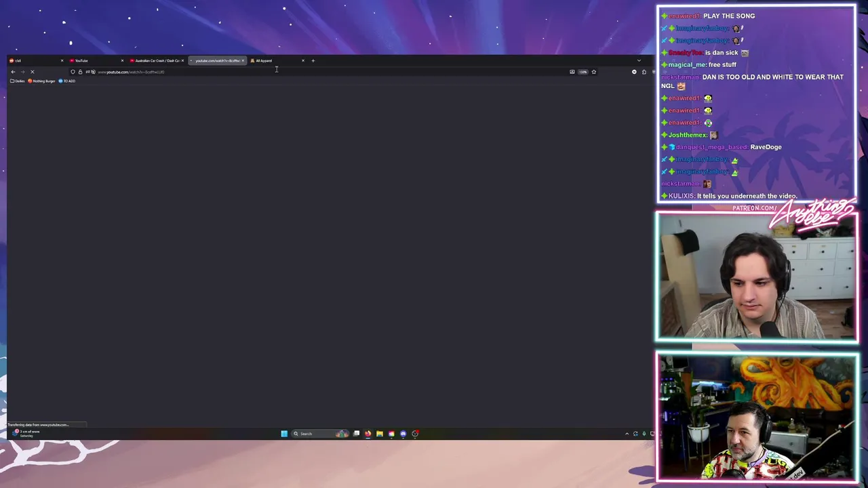Click the patreon.com text banner
The image size is (868, 488).
tap(755, 208)
